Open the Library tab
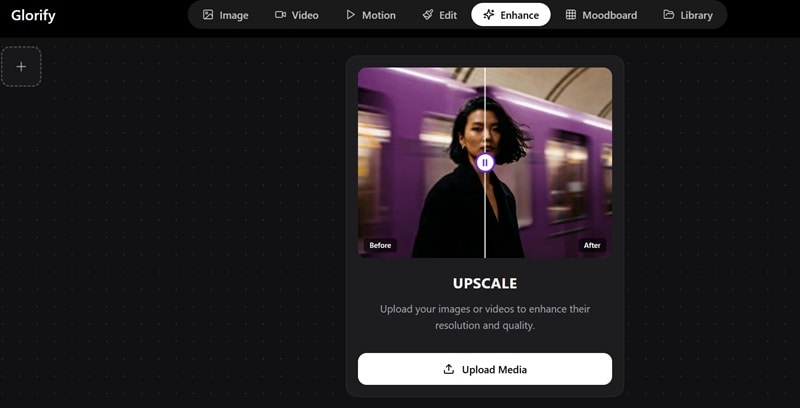 pyautogui.click(x=688, y=15)
